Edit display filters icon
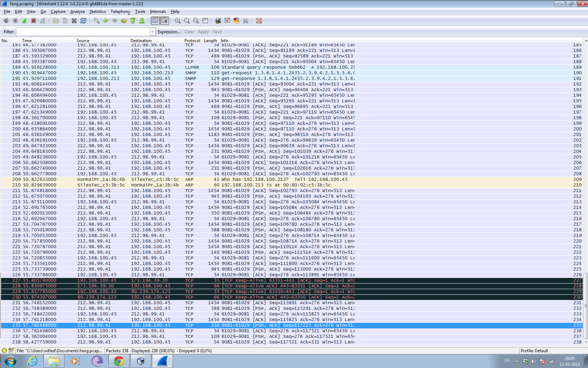 [227, 21]
